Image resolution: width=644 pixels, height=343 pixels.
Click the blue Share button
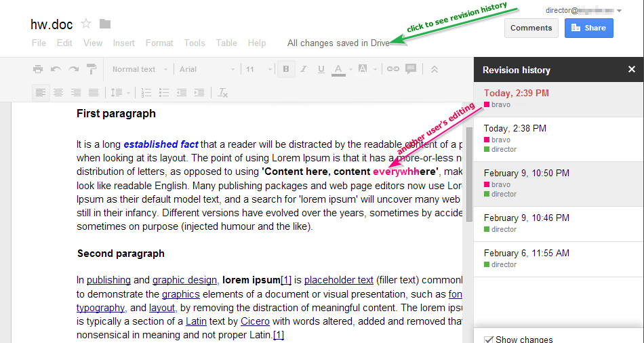pos(588,28)
